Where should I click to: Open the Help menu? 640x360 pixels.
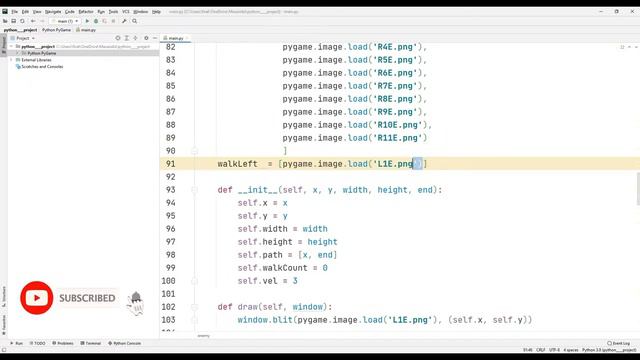tap(156, 12)
